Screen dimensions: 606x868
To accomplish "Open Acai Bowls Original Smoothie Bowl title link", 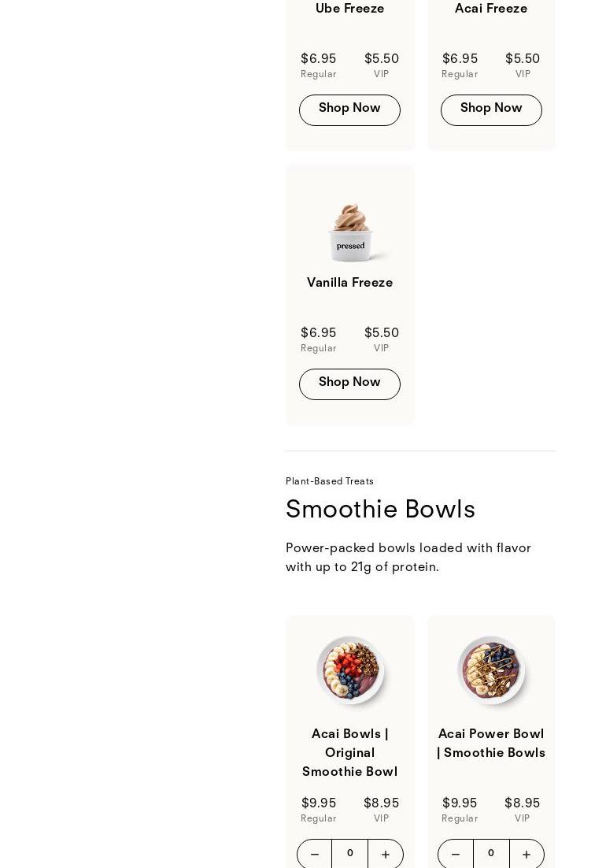I will pyautogui.click(x=349, y=753).
